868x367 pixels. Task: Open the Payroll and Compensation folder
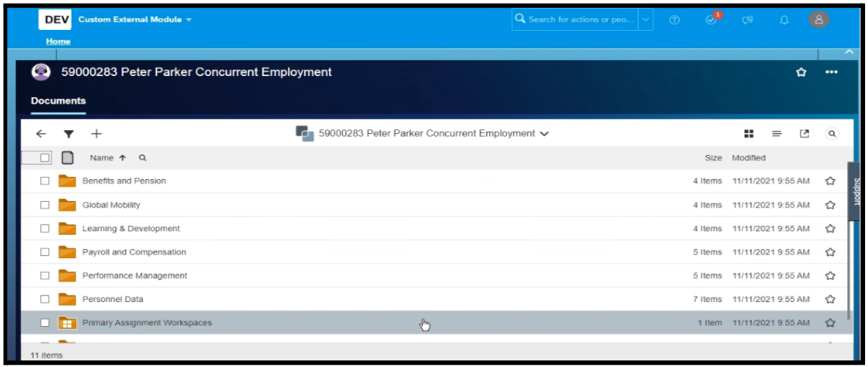pos(134,252)
